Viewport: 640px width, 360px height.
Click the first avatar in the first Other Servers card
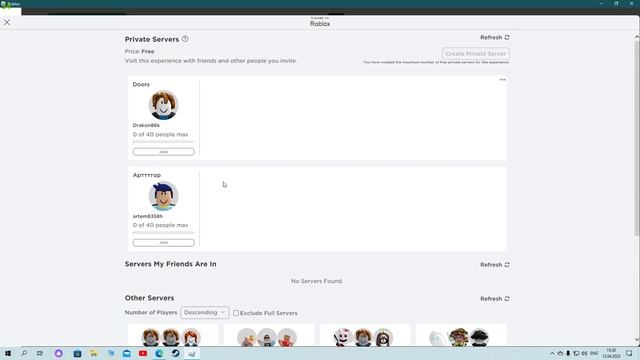point(151,338)
